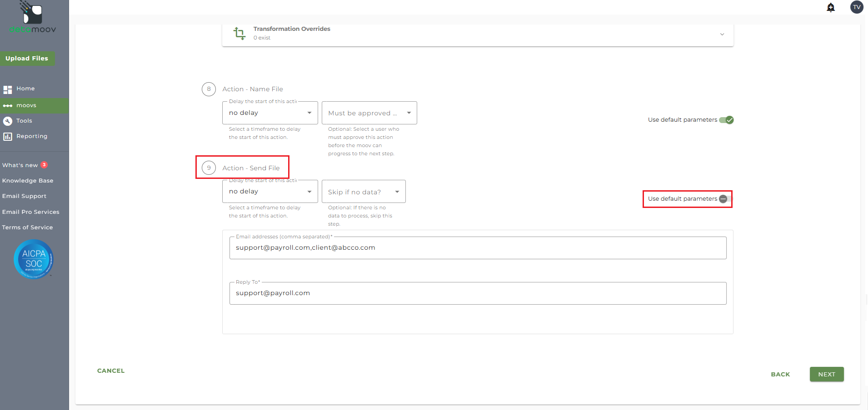Viewport: 868px width, 410px height.
Task: Disable default parameters for Name File action
Action: pos(726,120)
